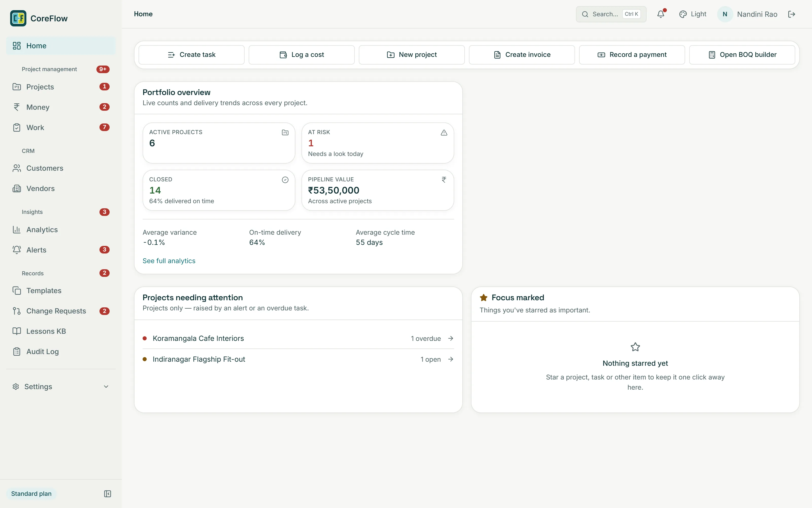Click the Settings gear icon in sidebar

pyautogui.click(x=16, y=387)
